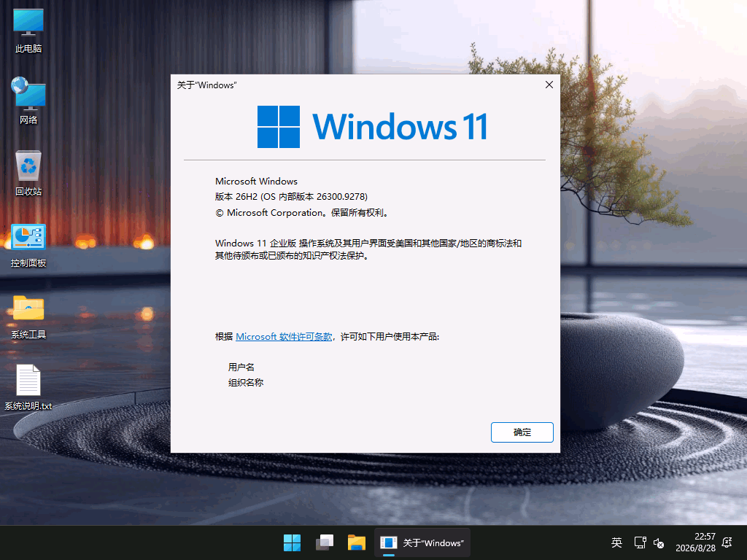Image resolution: width=747 pixels, height=560 pixels.
Task: Open the notification bell icon
Action: pos(727,542)
